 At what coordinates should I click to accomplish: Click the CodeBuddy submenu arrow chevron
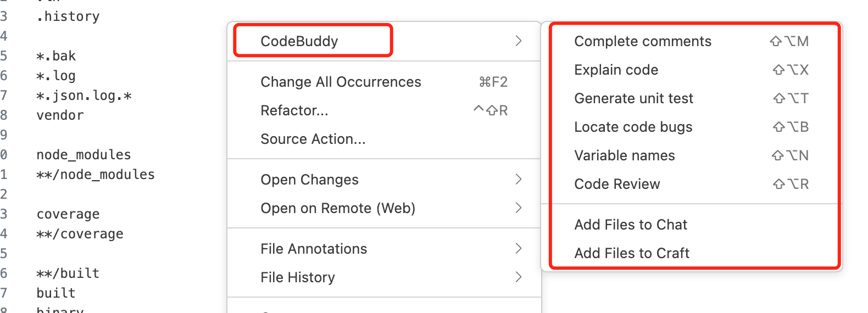point(518,41)
